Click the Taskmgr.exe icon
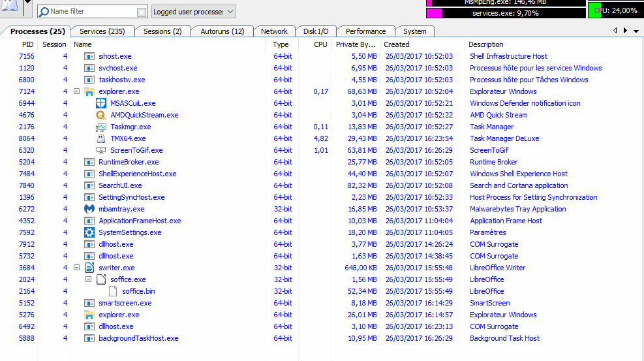Image resolution: width=644 pixels, height=361 pixels. pyautogui.click(x=101, y=127)
